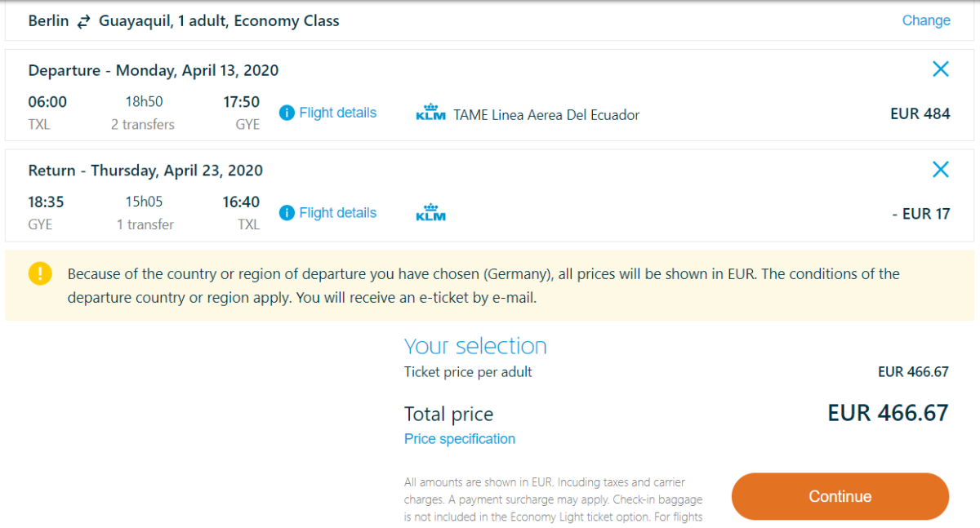980x528 pixels.
Task: Remove the departure flight with its X icon
Action: point(941,69)
